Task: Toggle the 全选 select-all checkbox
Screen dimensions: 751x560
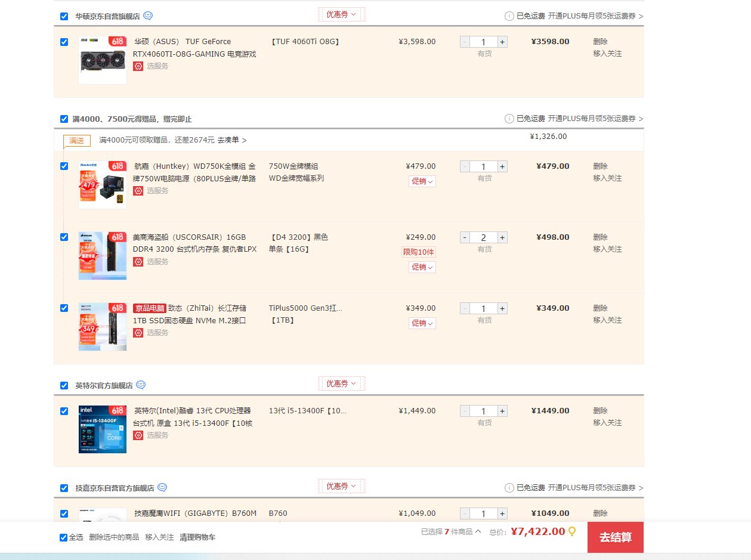Action: coord(64,537)
